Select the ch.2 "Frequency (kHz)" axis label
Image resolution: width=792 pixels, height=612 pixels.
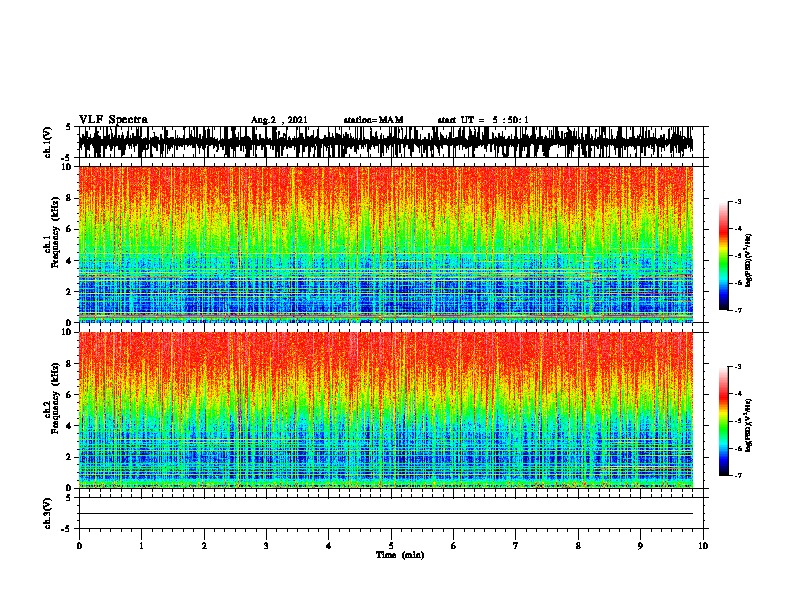(55, 398)
